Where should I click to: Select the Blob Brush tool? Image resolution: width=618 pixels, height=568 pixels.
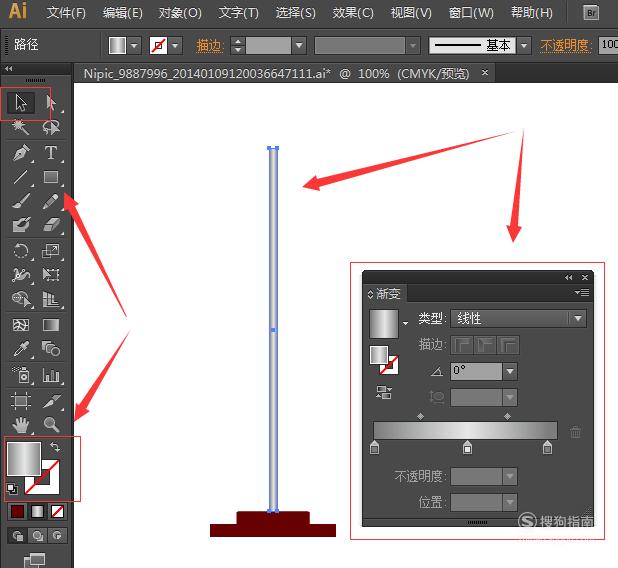pos(20,225)
